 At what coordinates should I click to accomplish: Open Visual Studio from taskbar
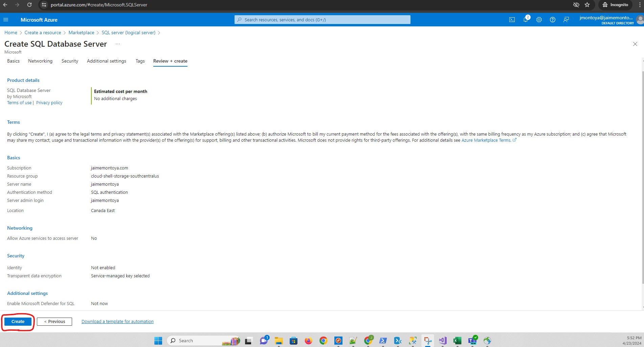pyautogui.click(x=442, y=341)
